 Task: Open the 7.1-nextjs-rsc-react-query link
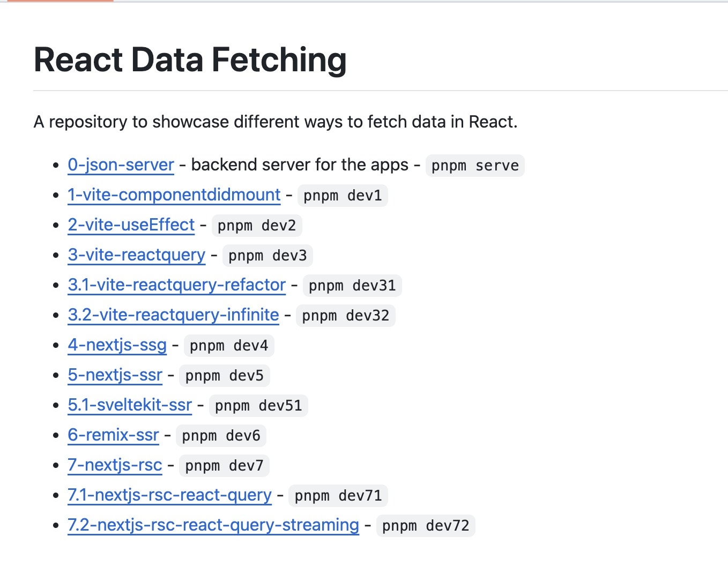coord(169,495)
